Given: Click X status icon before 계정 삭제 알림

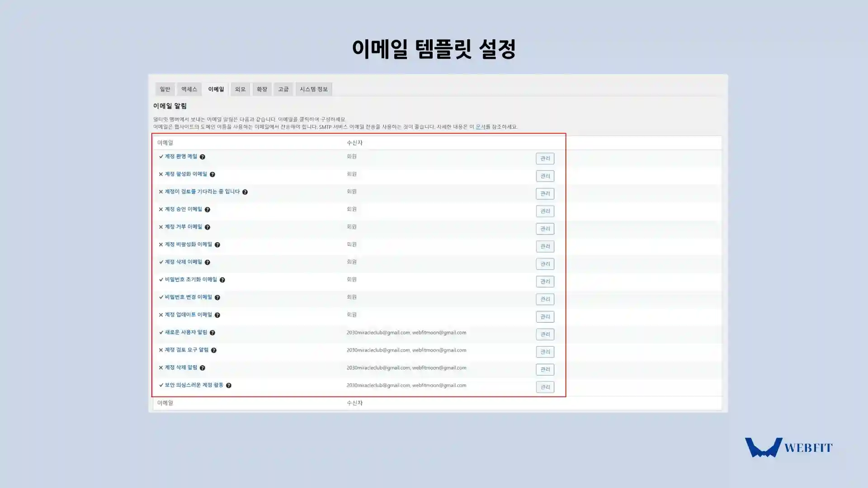Looking at the screenshot, I should pyautogui.click(x=161, y=368).
